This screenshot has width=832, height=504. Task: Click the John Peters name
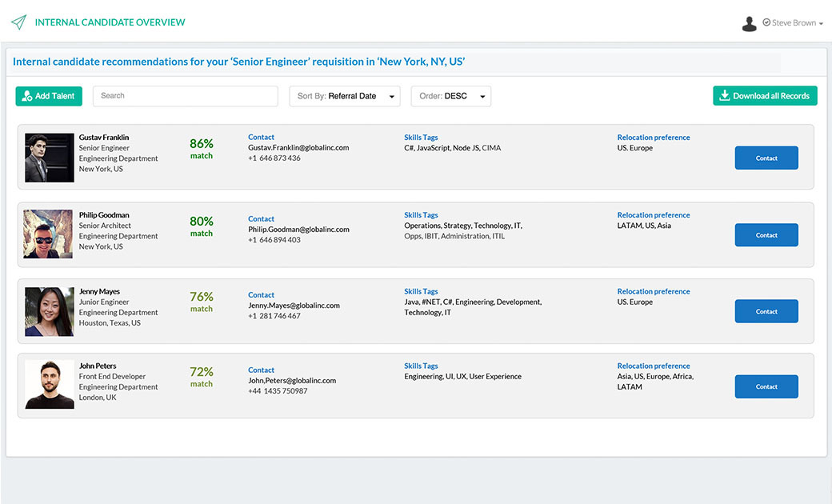(x=98, y=366)
